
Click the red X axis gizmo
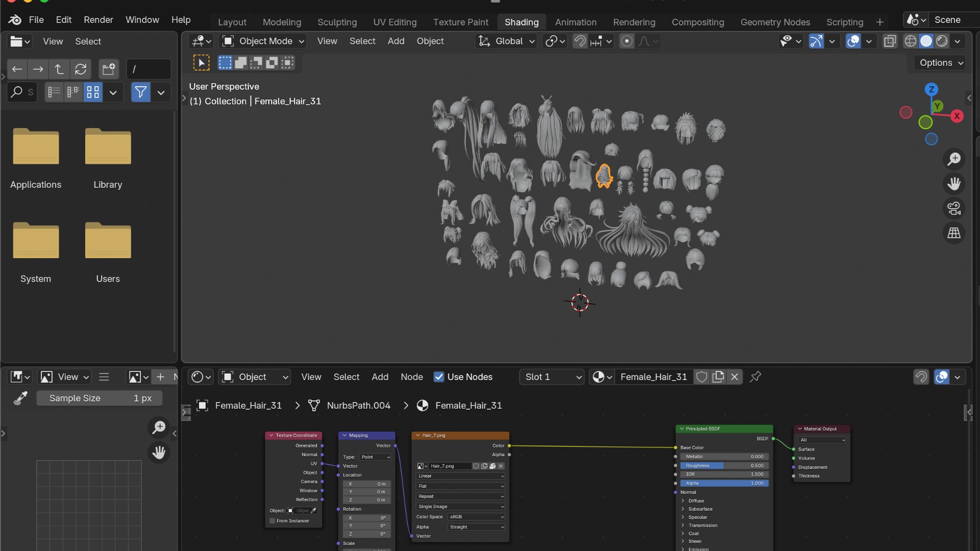point(957,116)
